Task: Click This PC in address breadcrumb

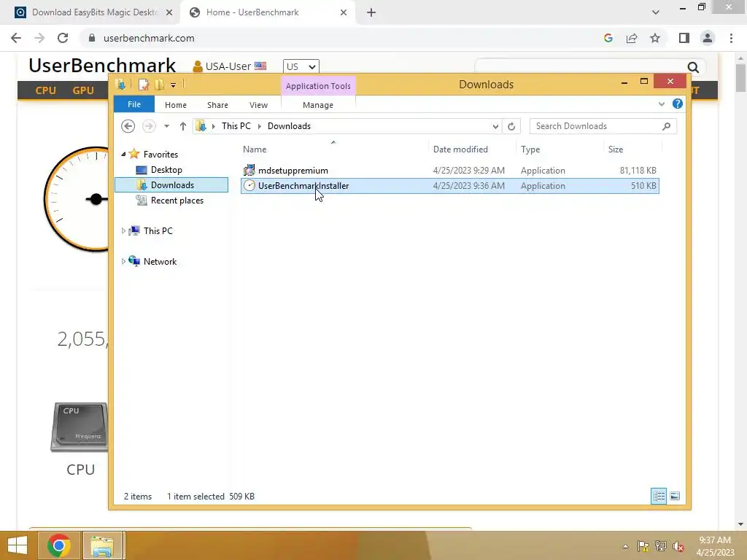Action: (236, 126)
